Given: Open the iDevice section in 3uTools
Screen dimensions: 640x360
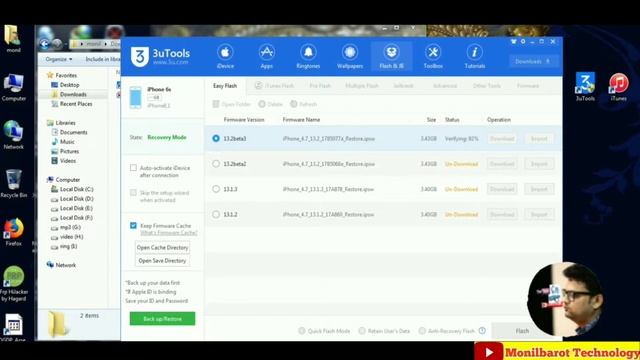Looking at the screenshot, I should click(225, 56).
